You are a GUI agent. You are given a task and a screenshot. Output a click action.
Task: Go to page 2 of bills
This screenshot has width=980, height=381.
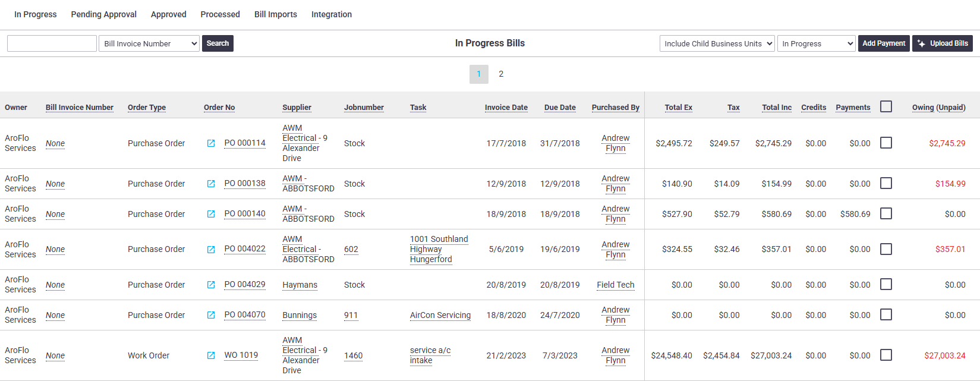(x=501, y=74)
